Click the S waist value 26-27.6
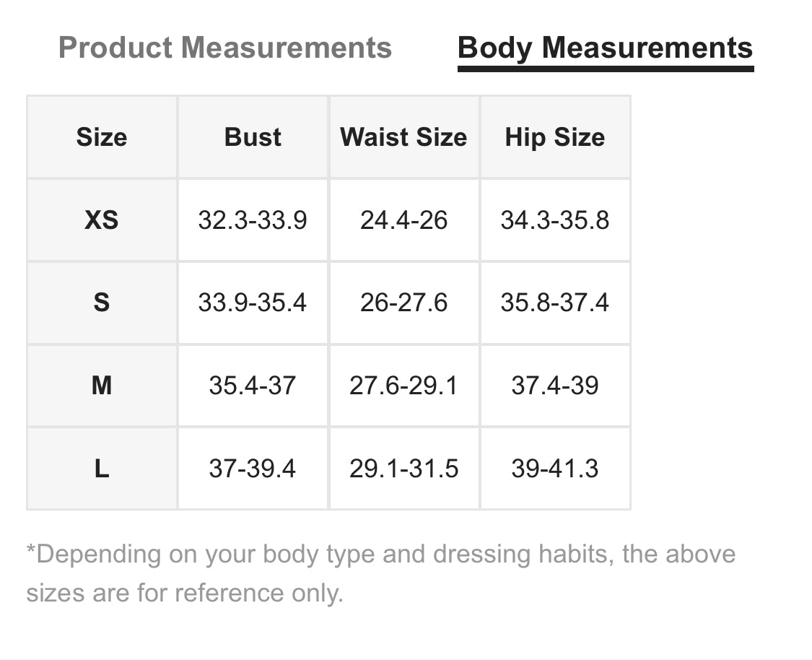This screenshot has width=812, height=660. coord(403,303)
